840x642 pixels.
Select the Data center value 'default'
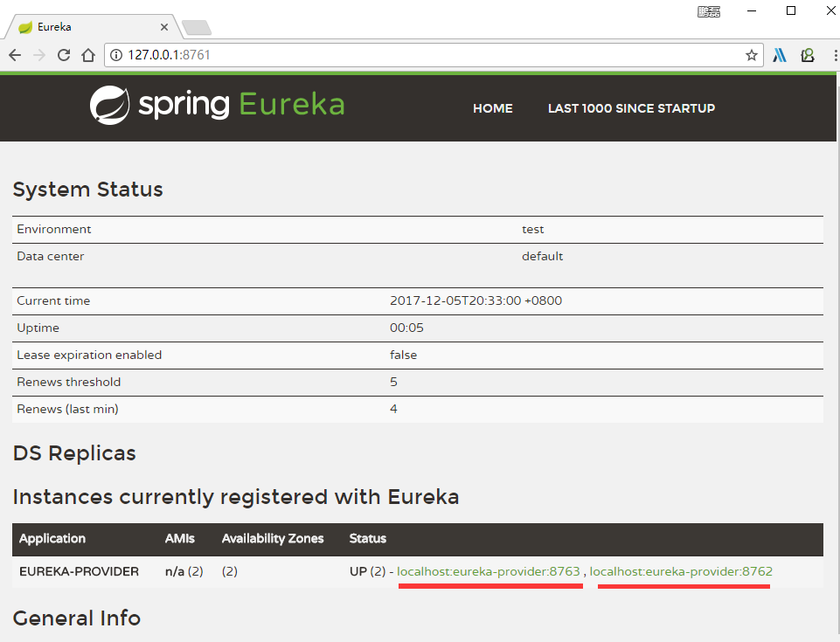[542, 256]
